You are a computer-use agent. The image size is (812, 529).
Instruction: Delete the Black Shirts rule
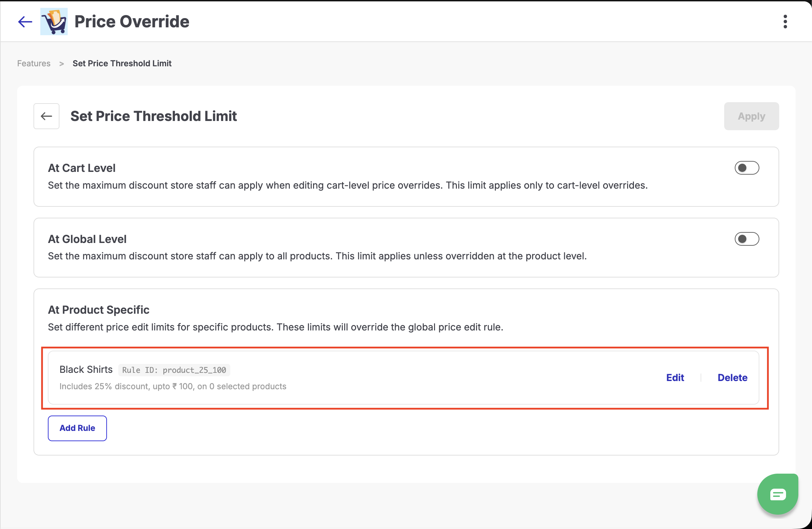pos(732,378)
